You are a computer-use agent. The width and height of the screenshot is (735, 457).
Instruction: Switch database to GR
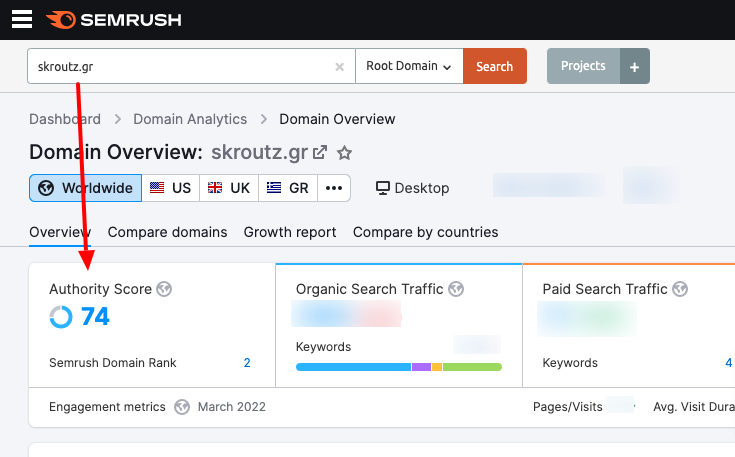pos(288,188)
